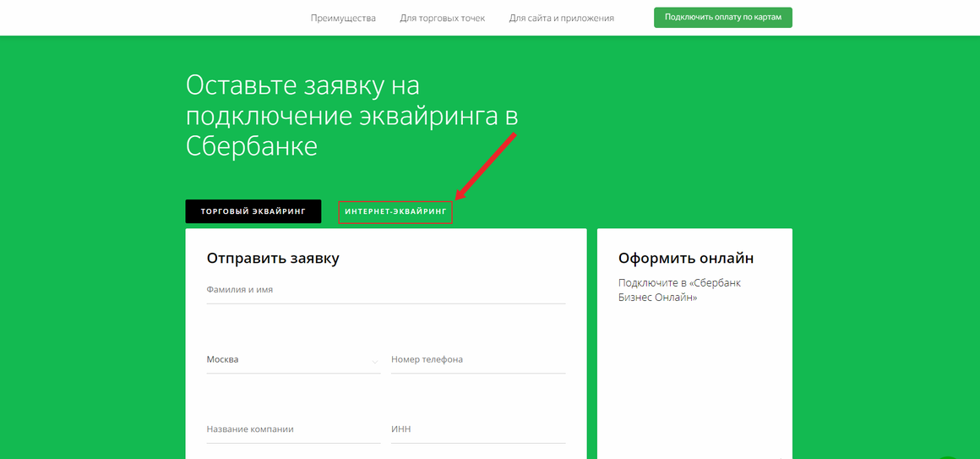Image resolution: width=980 pixels, height=459 pixels.
Task: Switch to Интернет-эквайринг tab
Action: [x=395, y=212]
